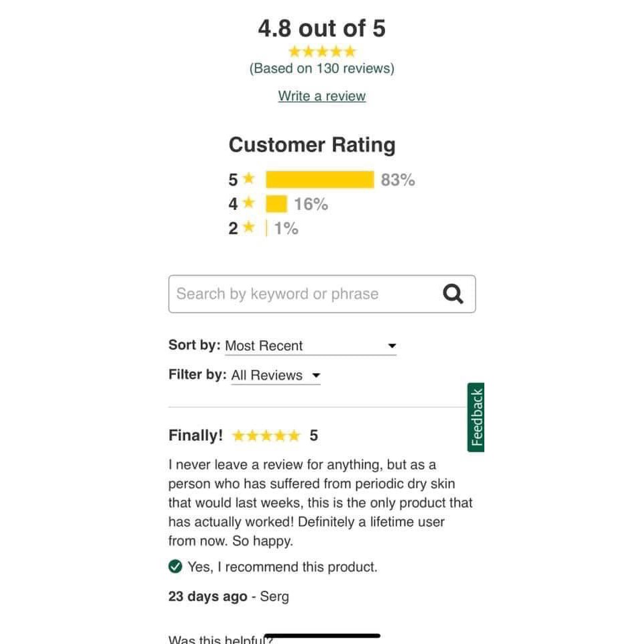Open the Filter by All Reviews dropdown
644x644 pixels.
click(275, 376)
